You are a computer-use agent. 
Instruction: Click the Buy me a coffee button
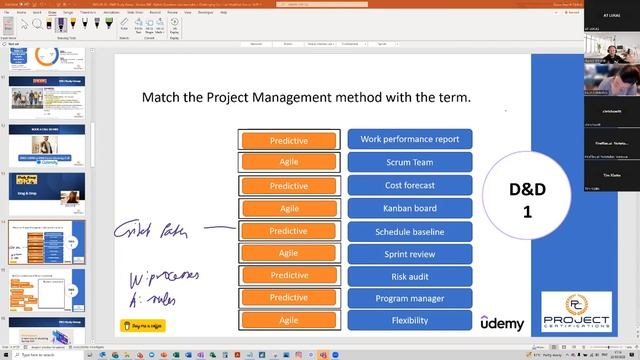pos(143,326)
